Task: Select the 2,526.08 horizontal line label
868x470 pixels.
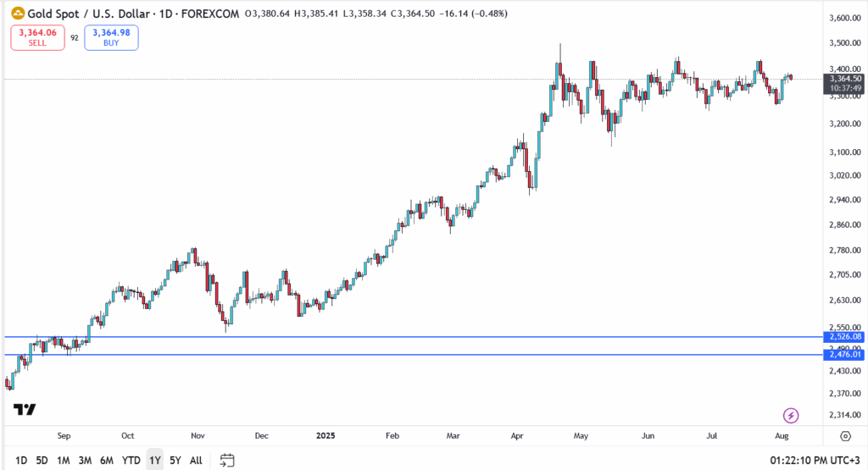Action: pos(845,337)
